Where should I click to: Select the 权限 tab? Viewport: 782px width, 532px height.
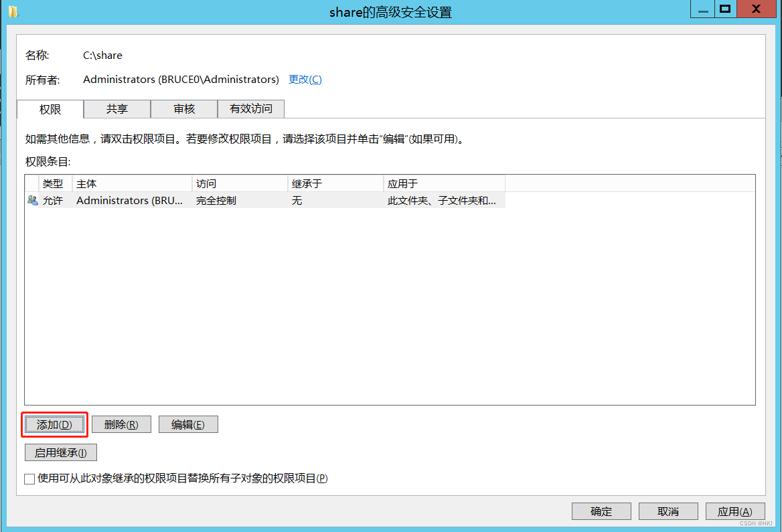tap(49, 109)
